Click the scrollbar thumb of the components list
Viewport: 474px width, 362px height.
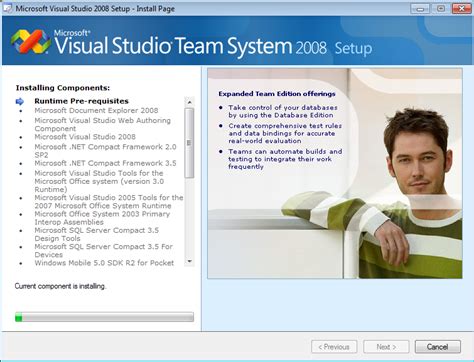(x=189, y=143)
